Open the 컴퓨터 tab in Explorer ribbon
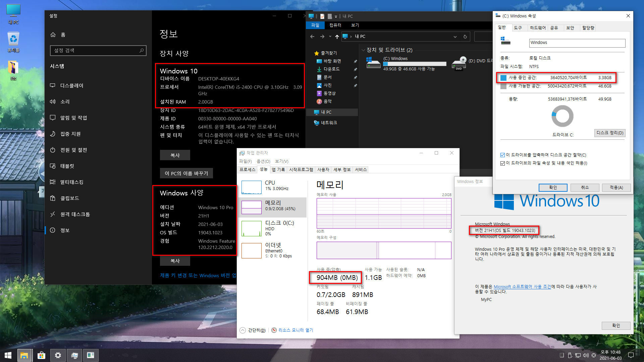The width and height of the screenshot is (644, 362). 335,25
